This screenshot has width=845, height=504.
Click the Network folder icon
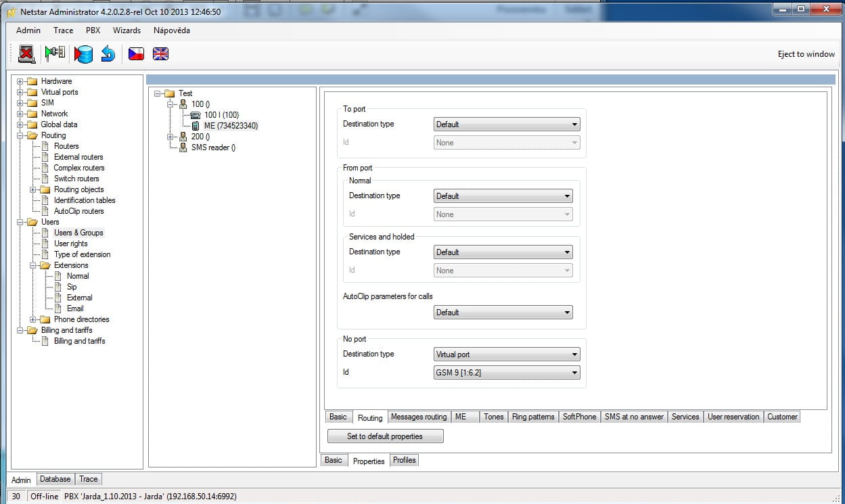32,114
